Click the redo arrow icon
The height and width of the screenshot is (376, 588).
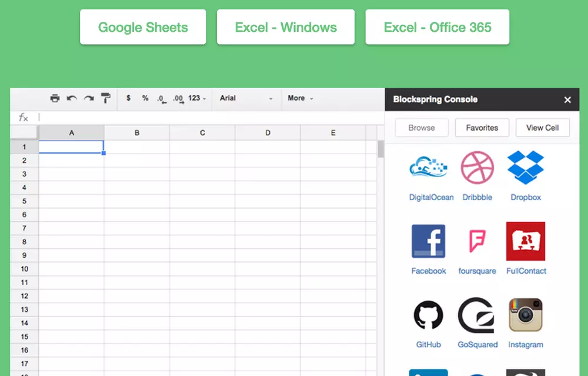[x=89, y=98]
